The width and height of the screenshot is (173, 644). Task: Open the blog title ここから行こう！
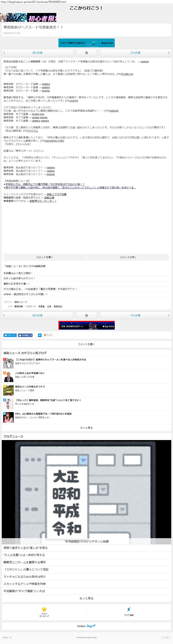(86, 8)
